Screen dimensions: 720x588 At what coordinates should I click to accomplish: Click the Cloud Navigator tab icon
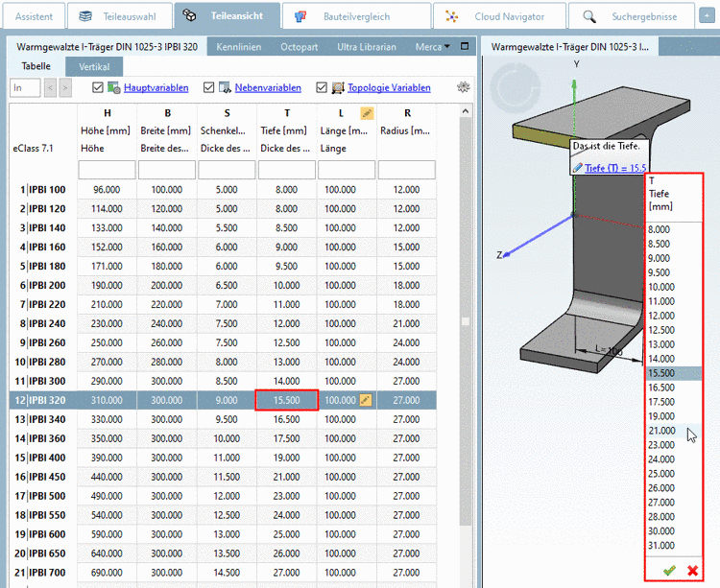(452, 16)
